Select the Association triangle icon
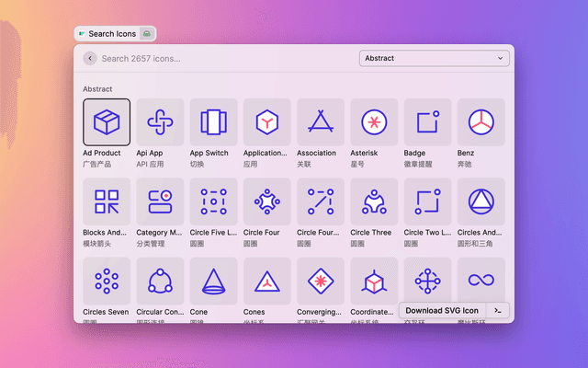Image resolution: width=588 pixels, height=368 pixels. (x=321, y=122)
